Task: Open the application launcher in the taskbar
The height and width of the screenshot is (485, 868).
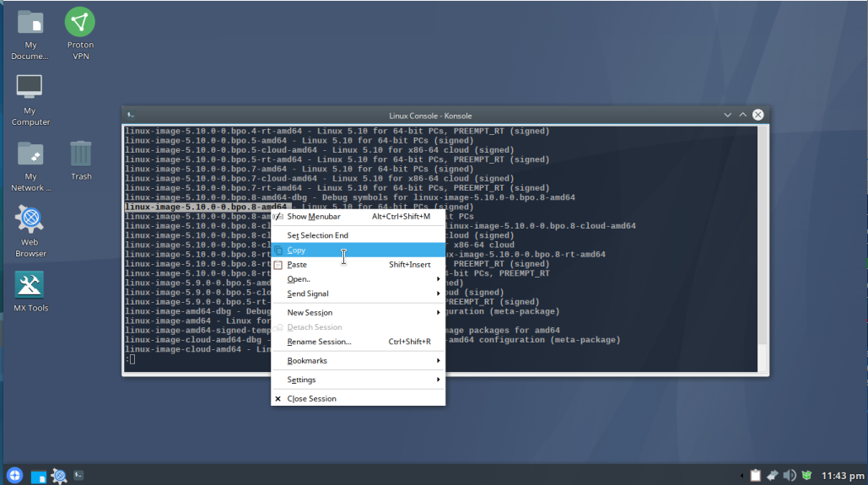Action: [15, 475]
